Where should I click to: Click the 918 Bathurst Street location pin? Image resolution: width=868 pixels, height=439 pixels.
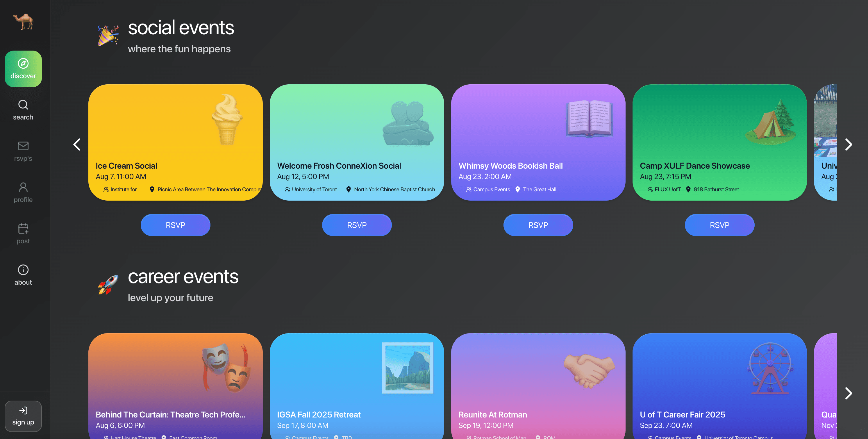(688, 189)
